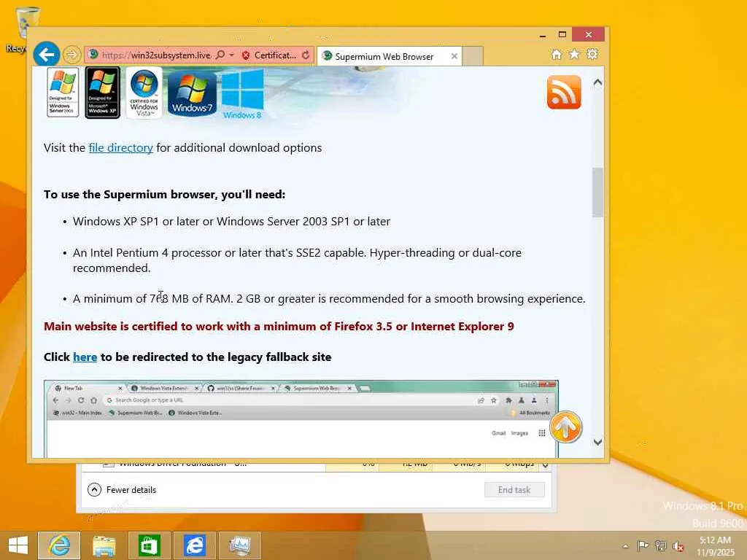The image size is (747, 560).
Task: Click the Windows Vista certified badge
Action: click(x=144, y=93)
